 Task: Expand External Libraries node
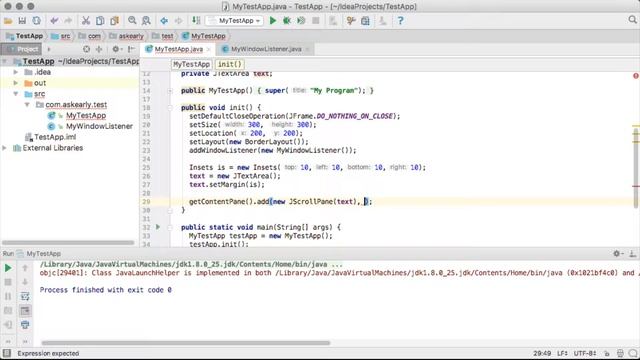pos(4,148)
